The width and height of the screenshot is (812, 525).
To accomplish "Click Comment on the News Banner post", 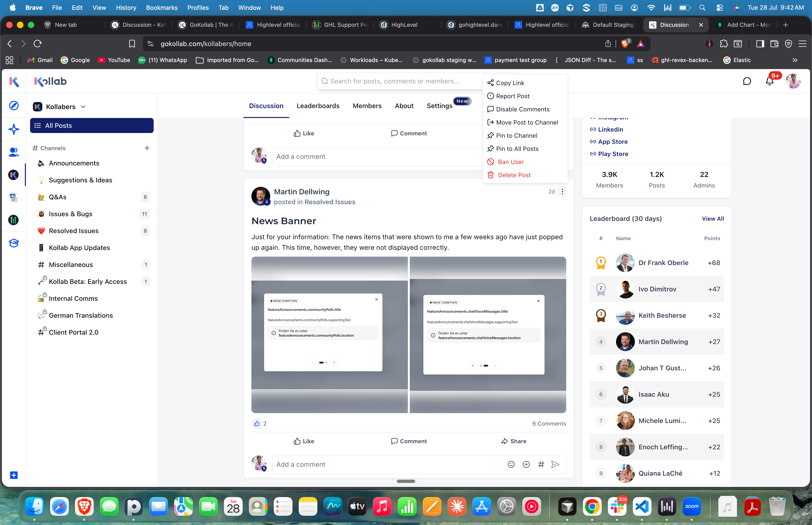I will [x=409, y=441].
